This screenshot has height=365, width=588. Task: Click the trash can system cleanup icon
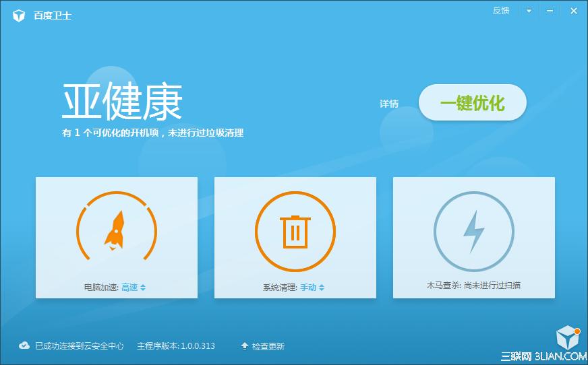tap(295, 232)
